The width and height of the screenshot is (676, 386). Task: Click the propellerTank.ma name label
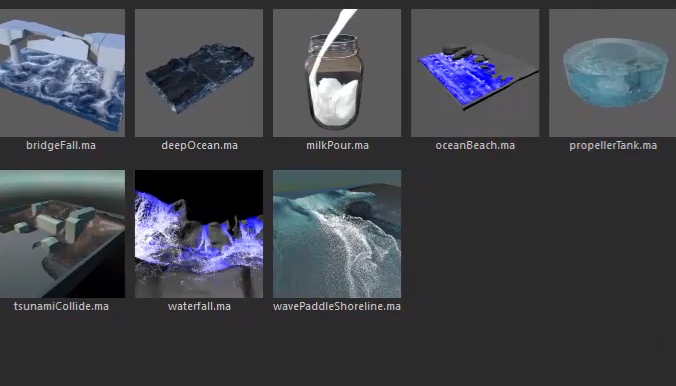point(613,145)
